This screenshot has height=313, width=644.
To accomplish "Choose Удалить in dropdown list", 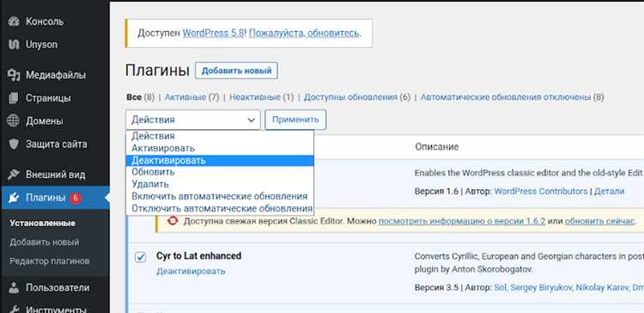I will 220,184.
